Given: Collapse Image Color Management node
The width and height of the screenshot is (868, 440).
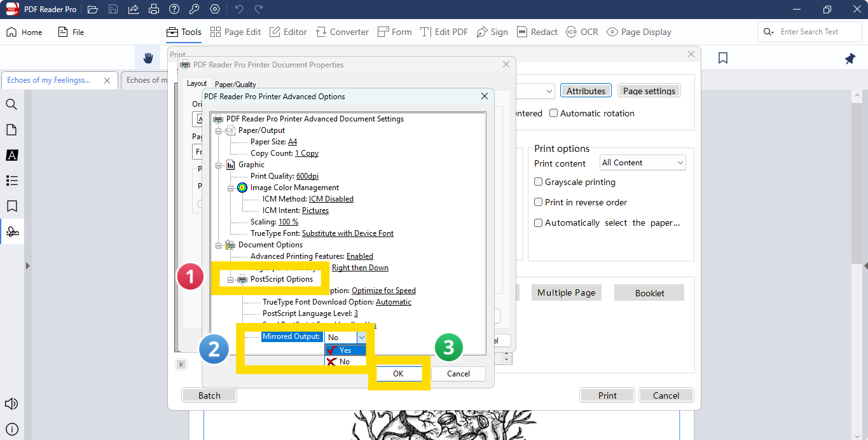Looking at the screenshot, I should click(230, 188).
